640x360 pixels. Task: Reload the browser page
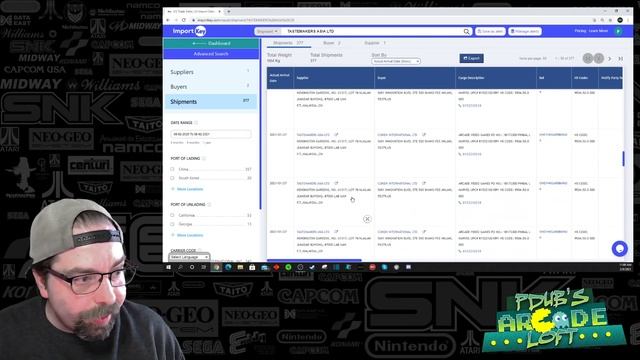(184, 20)
